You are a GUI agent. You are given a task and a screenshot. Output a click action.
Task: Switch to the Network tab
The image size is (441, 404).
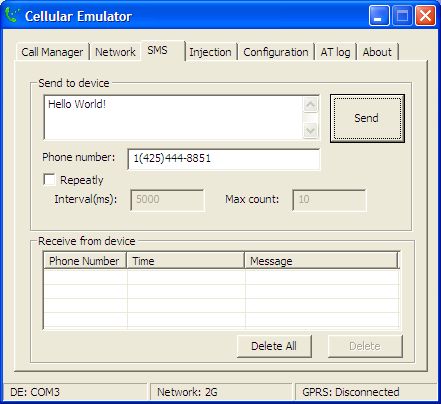click(115, 52)
